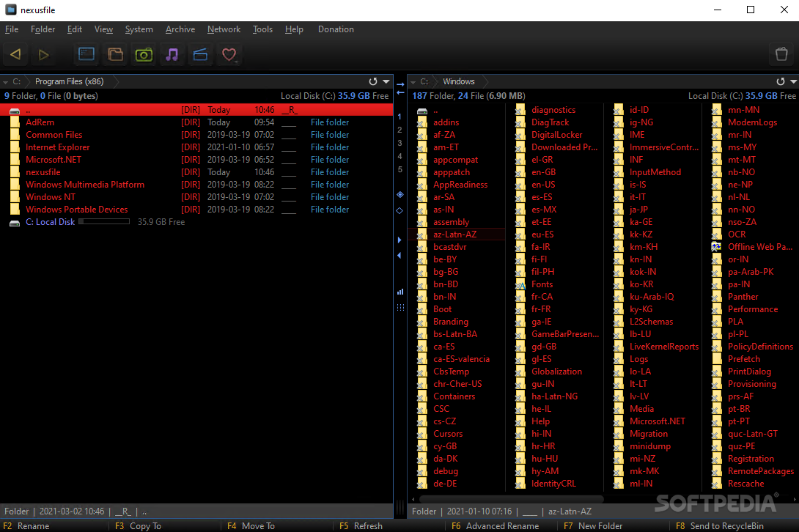Click the horizontal scrollbar under the Windows panel

[511, 499]
